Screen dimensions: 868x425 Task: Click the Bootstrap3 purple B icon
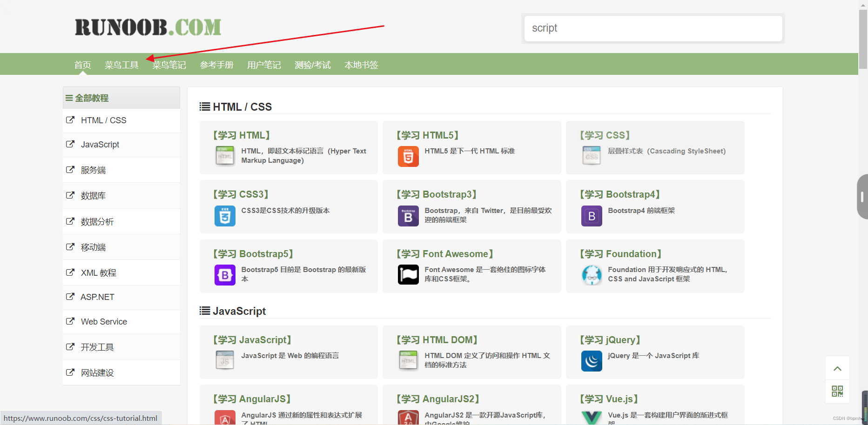coord(408,216)
